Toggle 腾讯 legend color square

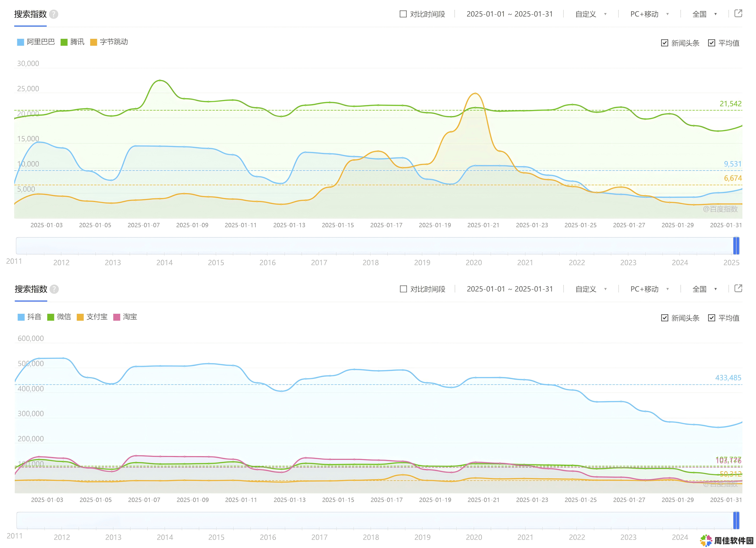[x=64, y=42]
